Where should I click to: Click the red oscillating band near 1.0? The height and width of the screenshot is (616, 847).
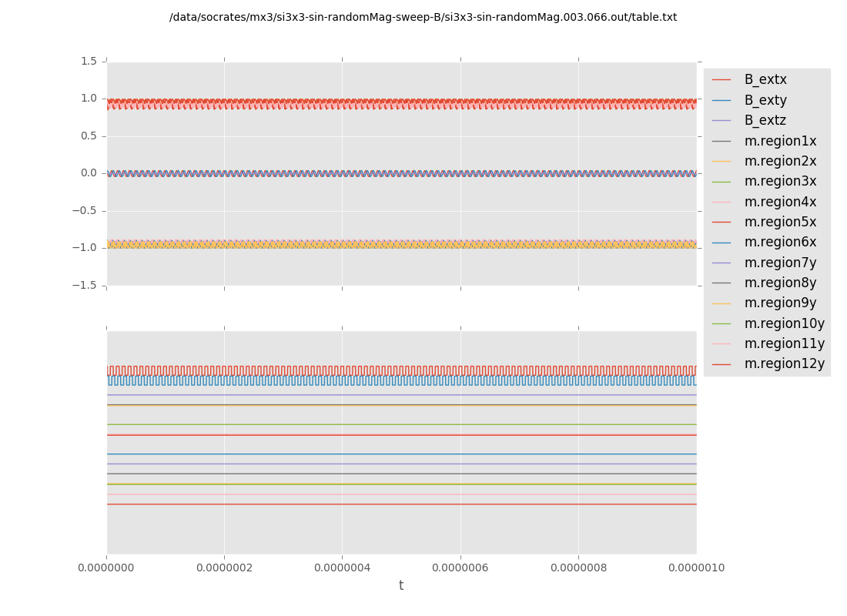point(400,101)
